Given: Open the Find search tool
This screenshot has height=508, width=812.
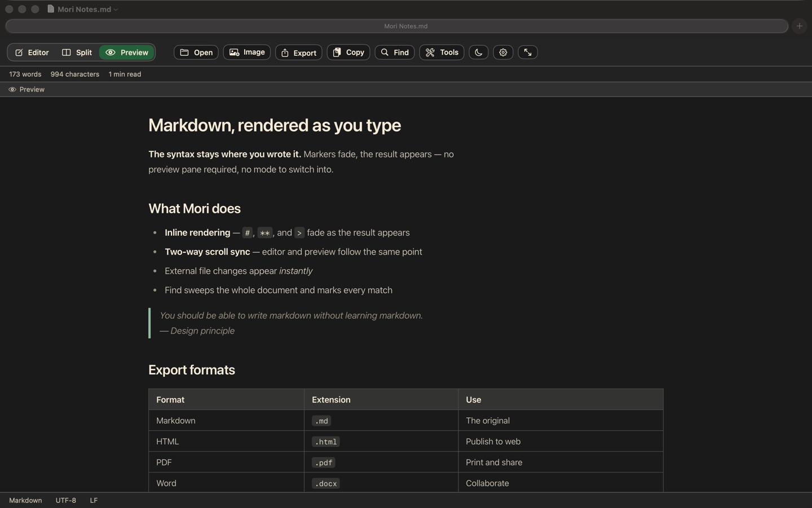Looking at the screenshot, I should point(395,52).
